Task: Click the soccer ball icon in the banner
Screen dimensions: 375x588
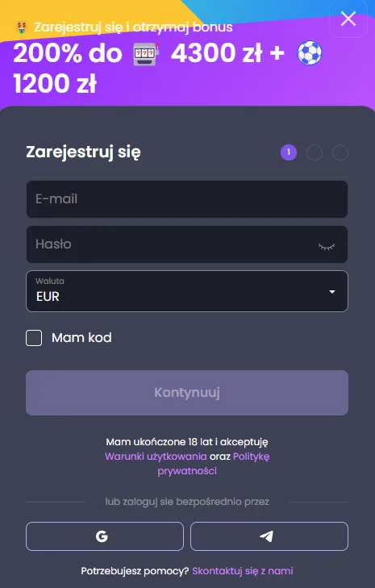Action: [x=310, y=53]
